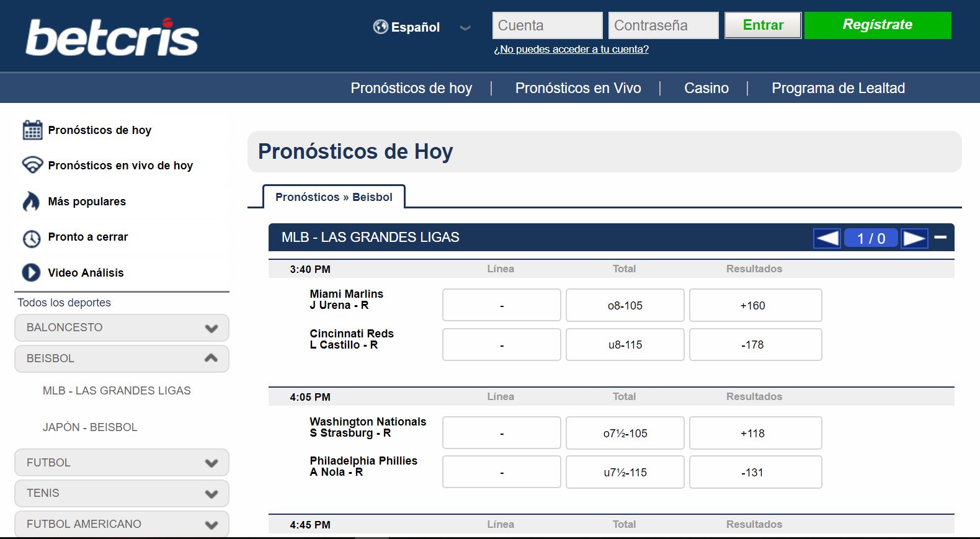Open Video Análisis sidebar link

tap(86, 273)
